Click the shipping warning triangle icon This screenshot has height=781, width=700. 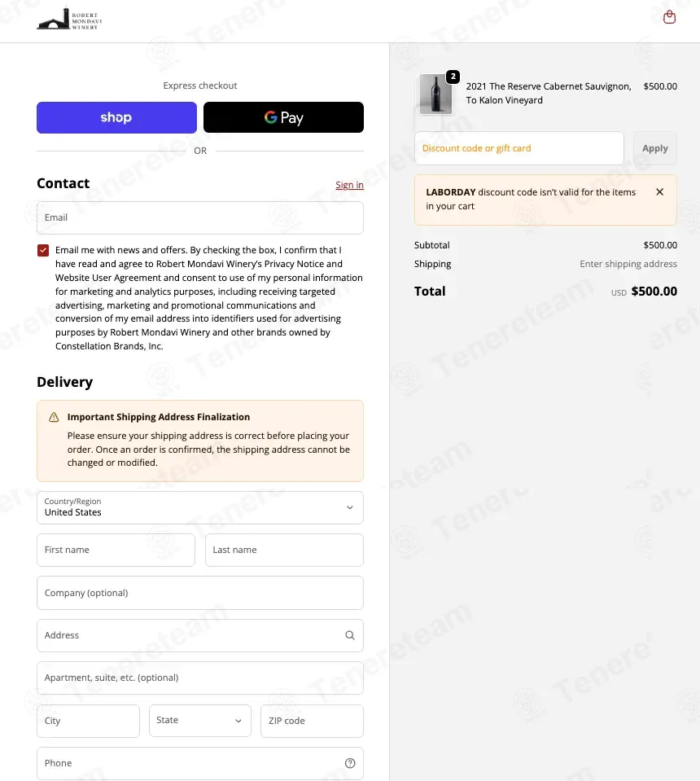[x=54, y=418]
